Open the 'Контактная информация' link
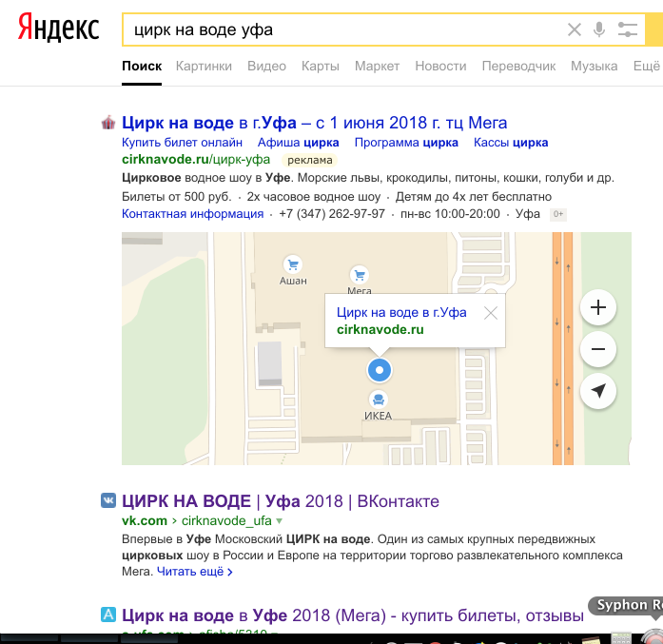Image resolution: width=663 pixels, height=644 pixels. click(x=192, y=214)
